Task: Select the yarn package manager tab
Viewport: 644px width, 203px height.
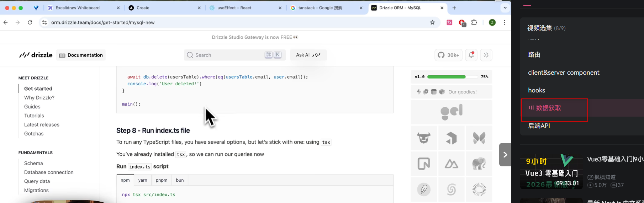Action: (143, 180)
